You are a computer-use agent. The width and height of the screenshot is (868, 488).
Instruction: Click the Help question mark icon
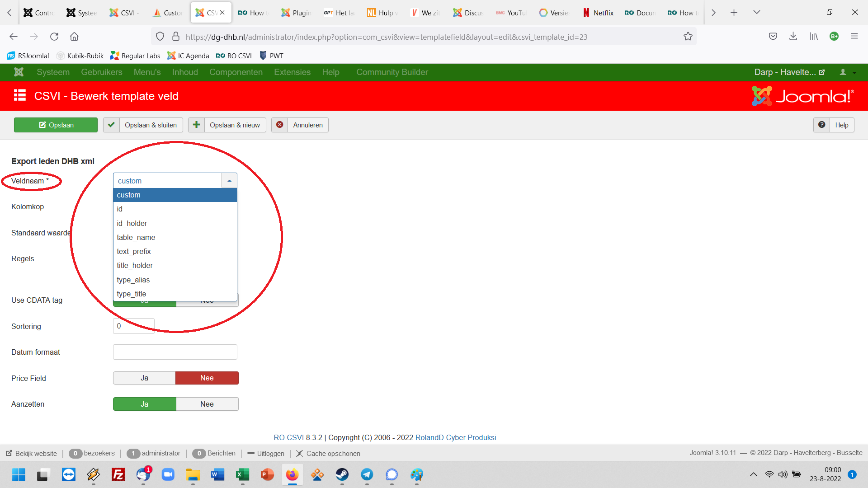pyautogui.click(x=821, y=125)
